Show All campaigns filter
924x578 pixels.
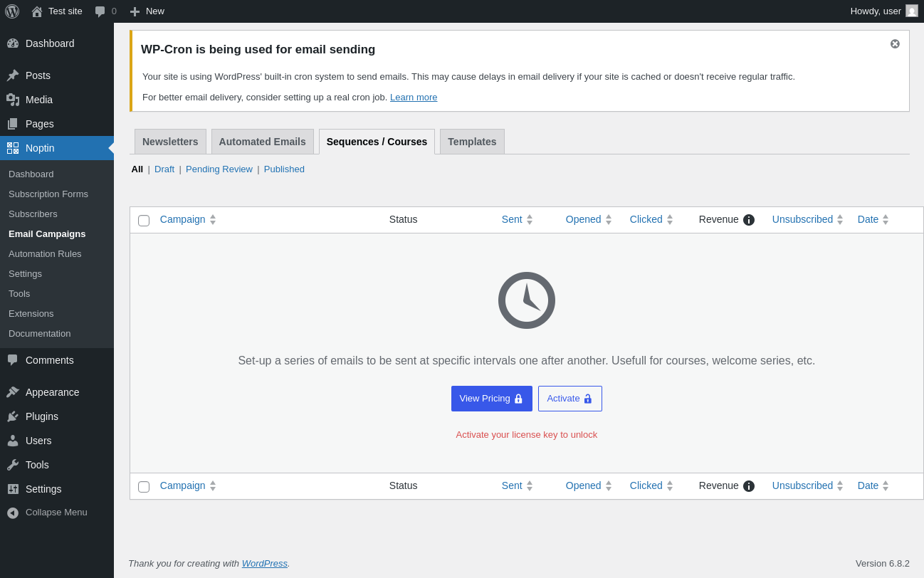click(137, 169)
